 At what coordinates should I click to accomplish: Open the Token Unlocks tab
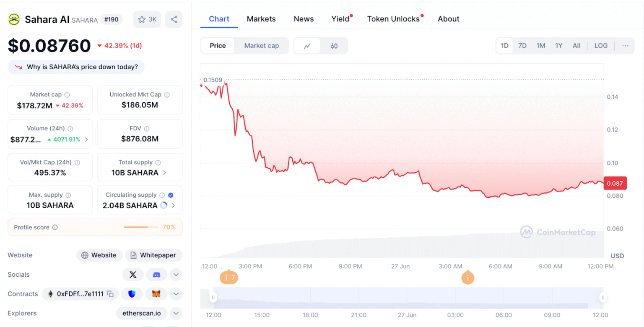point(393,19)
